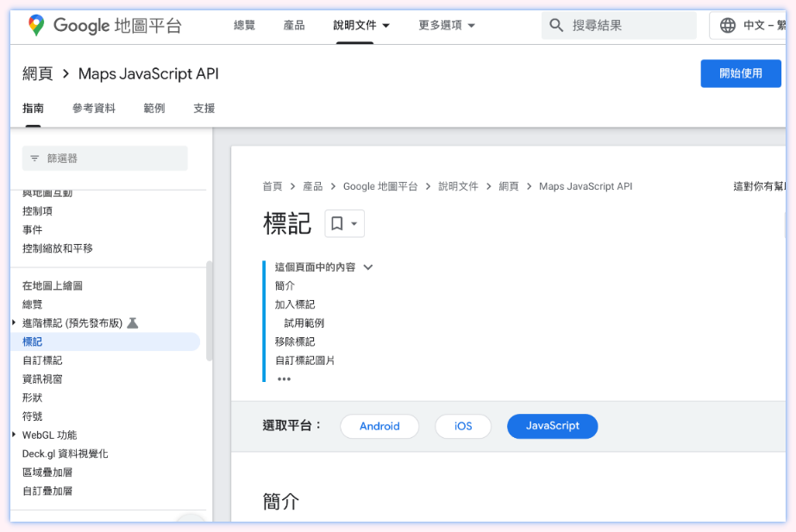Open the 總覽 top navigation item
Viewport: 796px width, 532px height.
(x=244, y=25)
